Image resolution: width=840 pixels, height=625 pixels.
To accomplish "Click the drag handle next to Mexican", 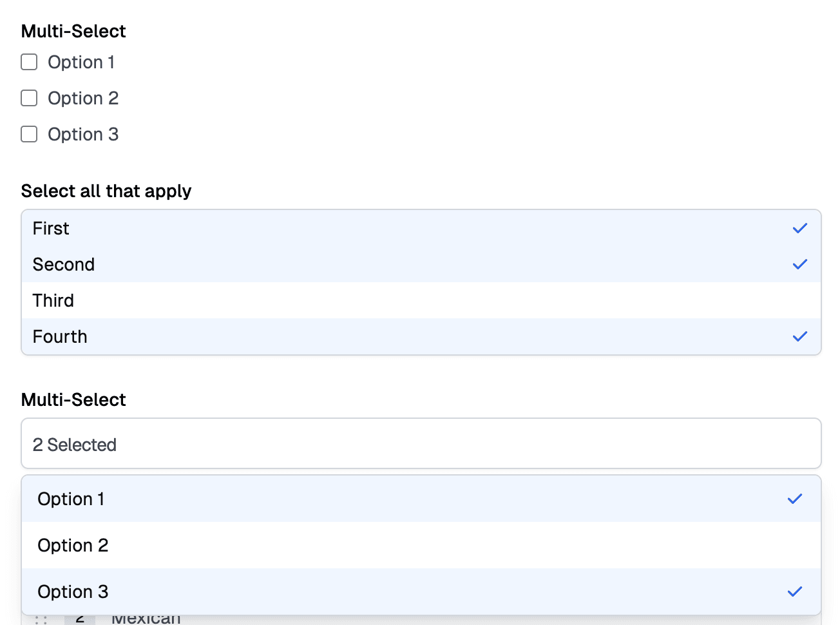I will pyautogui.click(x=40, y=617).
